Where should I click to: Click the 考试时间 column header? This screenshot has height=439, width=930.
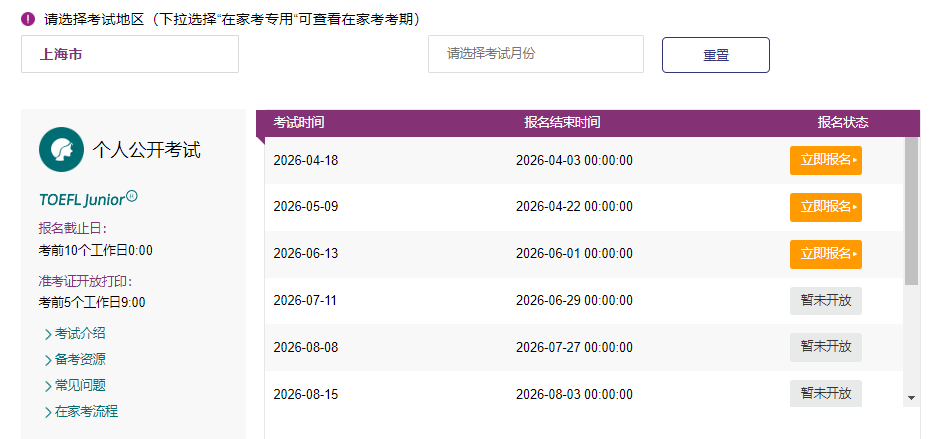(299, 123)
